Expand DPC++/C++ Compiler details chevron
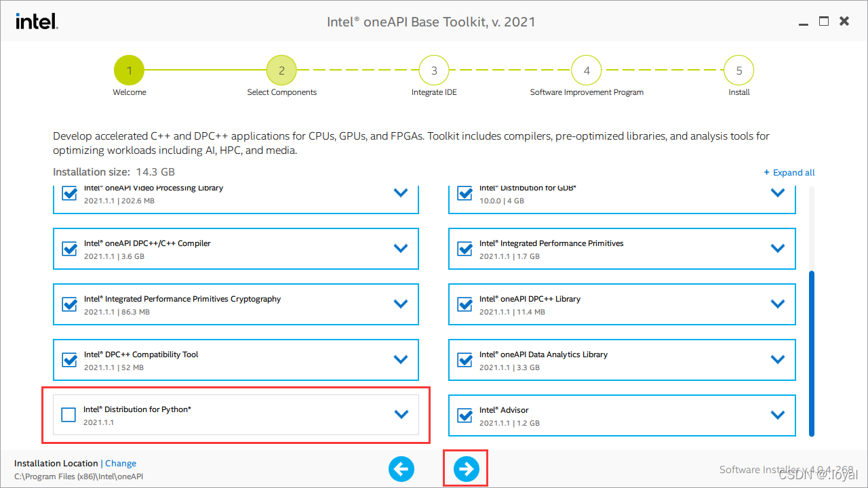The width and height of the screenshot is (868, 488). click(x=401, y=249)
